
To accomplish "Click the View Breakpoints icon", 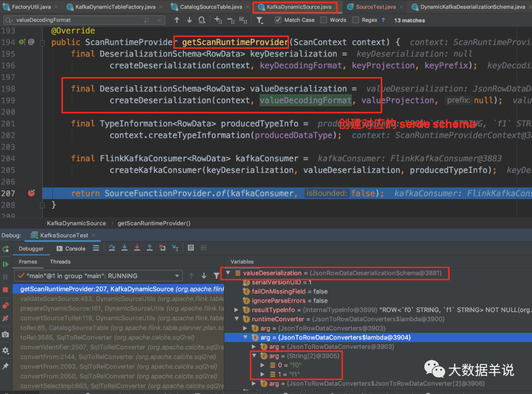I will click(x=5, y=305).
